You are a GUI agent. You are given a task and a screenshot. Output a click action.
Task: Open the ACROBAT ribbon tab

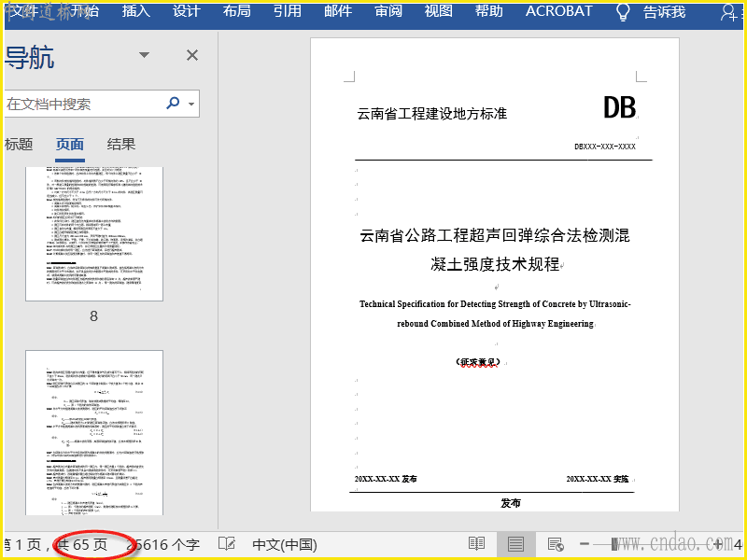coord(558,11)
